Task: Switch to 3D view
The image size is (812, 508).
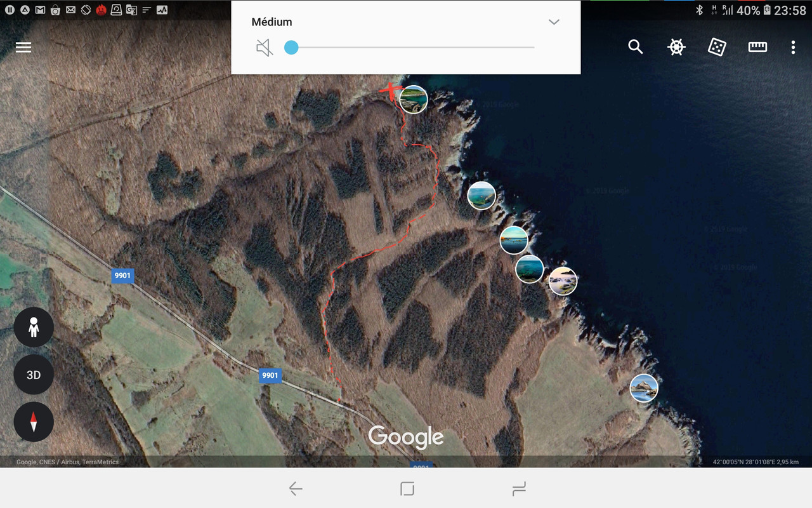Action: [x=34, y=375]
